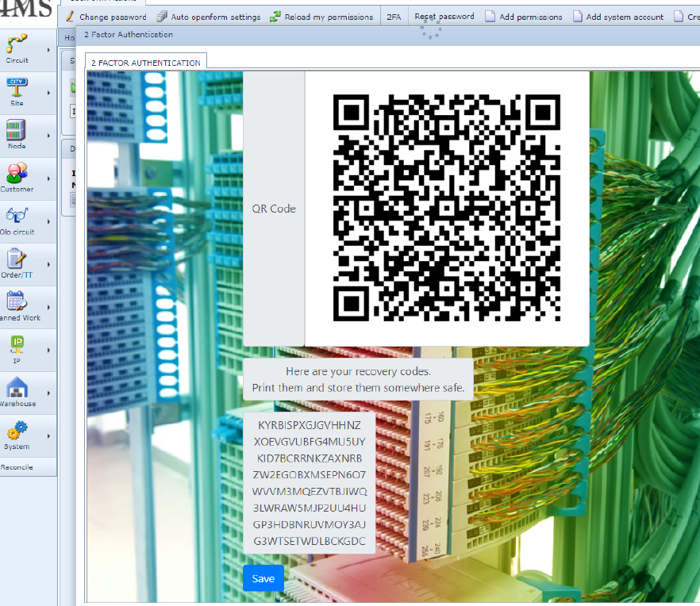Expand the IP submenu arrow
Viewport: 700px width, 606px height.
pos(48,351)
